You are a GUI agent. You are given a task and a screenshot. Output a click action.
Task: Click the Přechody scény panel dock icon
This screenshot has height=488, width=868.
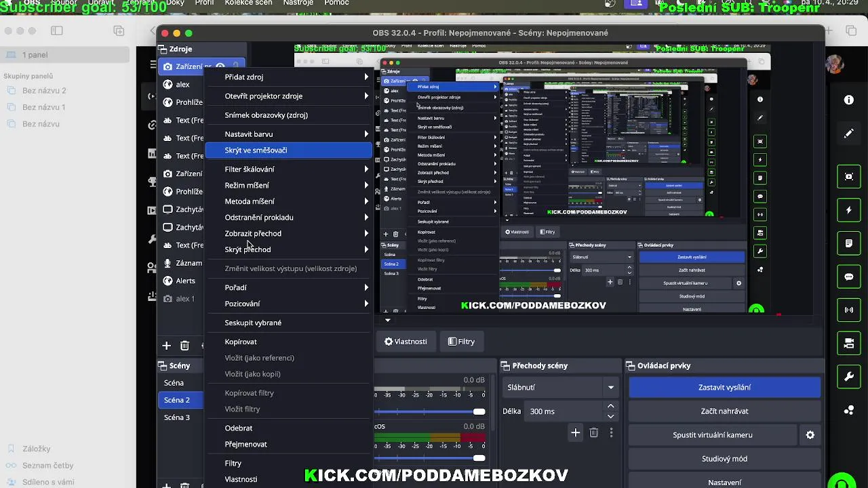[x=505, y=365]
